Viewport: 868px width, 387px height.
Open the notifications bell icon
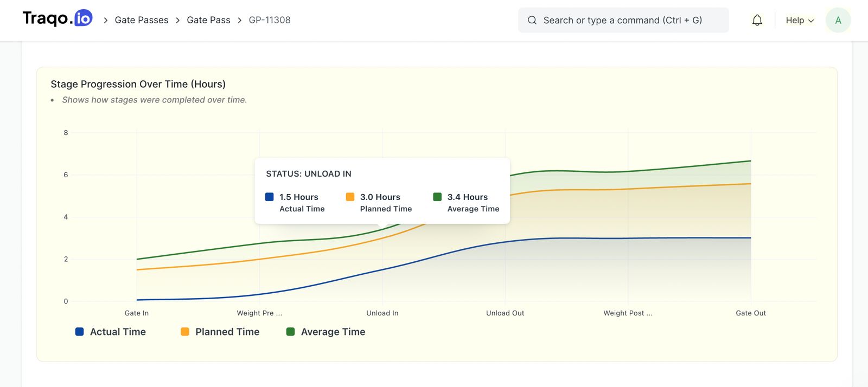(757, 21)
